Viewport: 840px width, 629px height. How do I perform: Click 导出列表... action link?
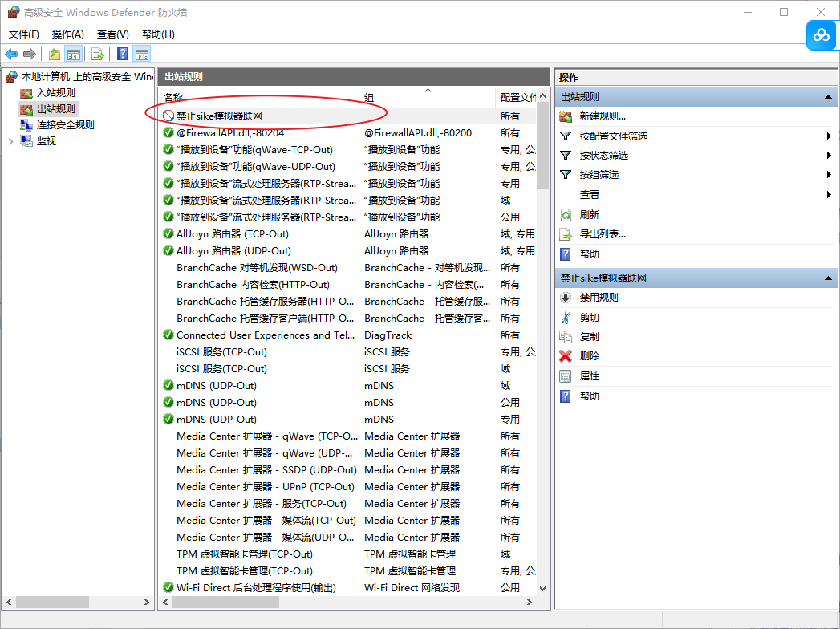pos(603,234)
